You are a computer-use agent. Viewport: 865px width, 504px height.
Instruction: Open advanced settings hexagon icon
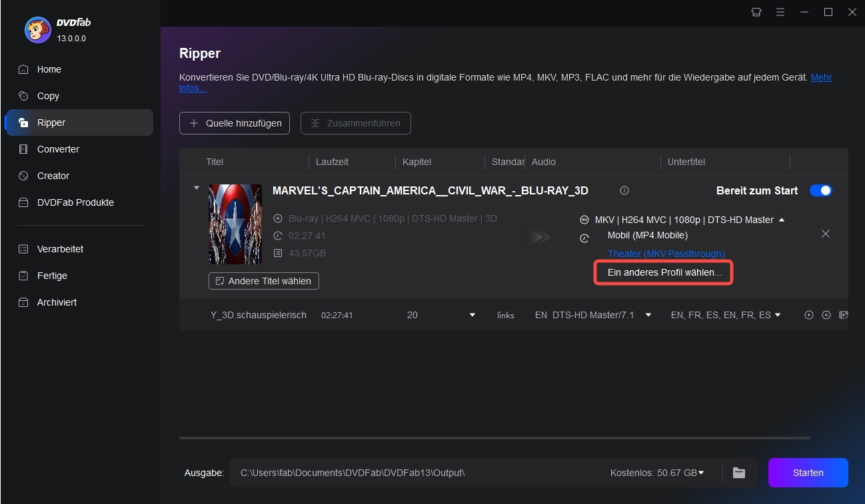coord(826,315)
